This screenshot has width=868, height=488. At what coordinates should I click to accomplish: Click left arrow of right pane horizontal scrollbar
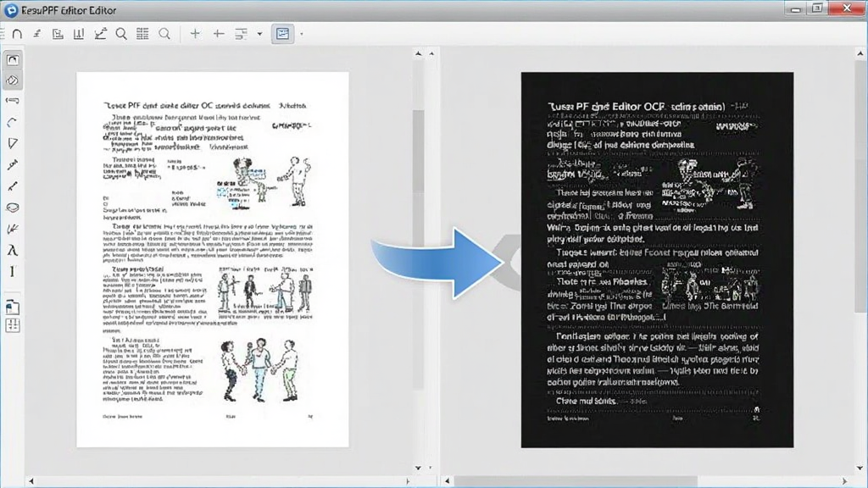click(x=448, y=481)
